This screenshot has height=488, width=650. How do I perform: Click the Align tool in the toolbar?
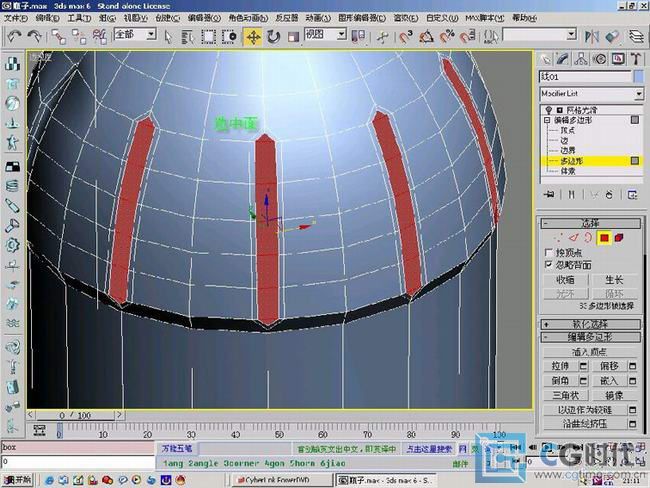pyautogui.click(x=612, y=36)
